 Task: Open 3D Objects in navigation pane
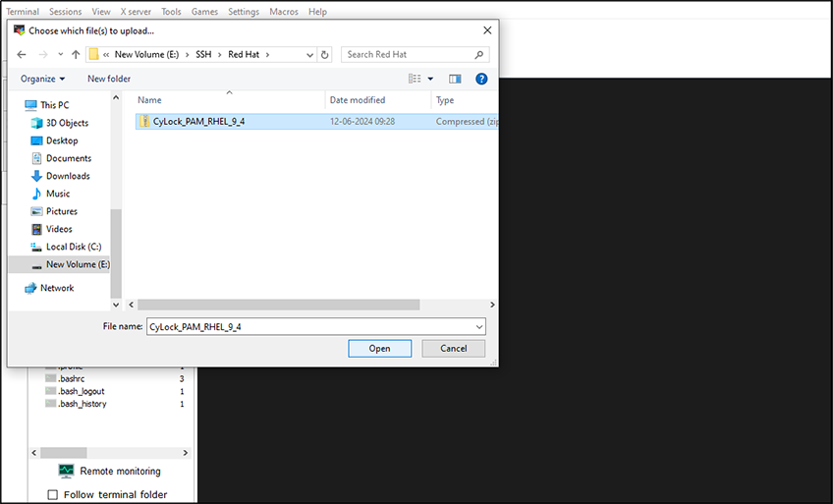pos(67,123)
